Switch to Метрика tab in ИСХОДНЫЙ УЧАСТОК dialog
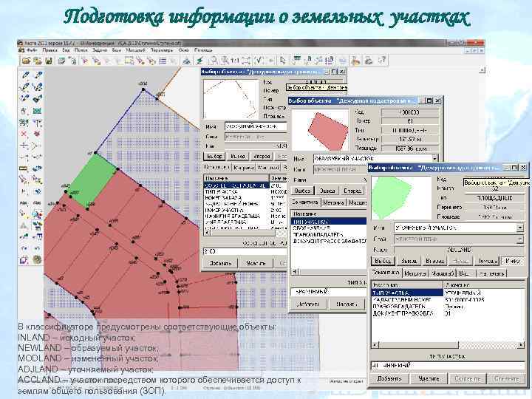 coord(244,168)
